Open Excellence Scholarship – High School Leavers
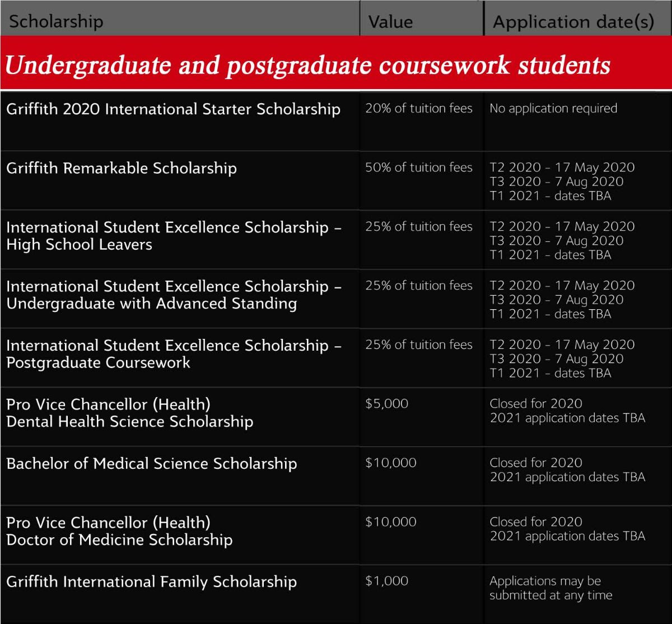 [x=174, y=236]
